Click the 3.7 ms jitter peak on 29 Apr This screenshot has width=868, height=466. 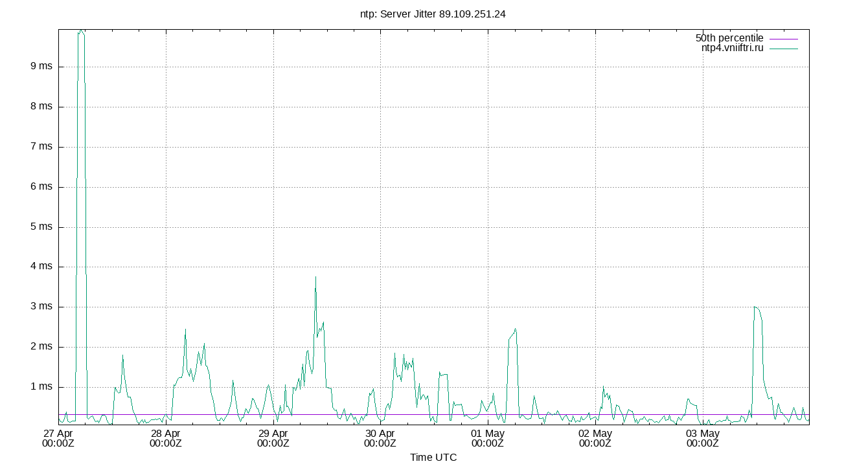pos(315,277)
